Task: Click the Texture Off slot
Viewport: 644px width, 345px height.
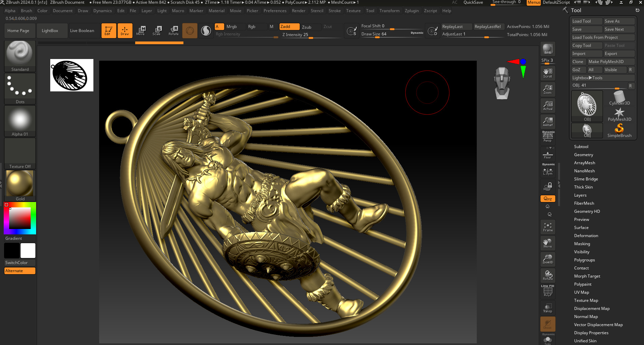Action: (x=20, y=153)
